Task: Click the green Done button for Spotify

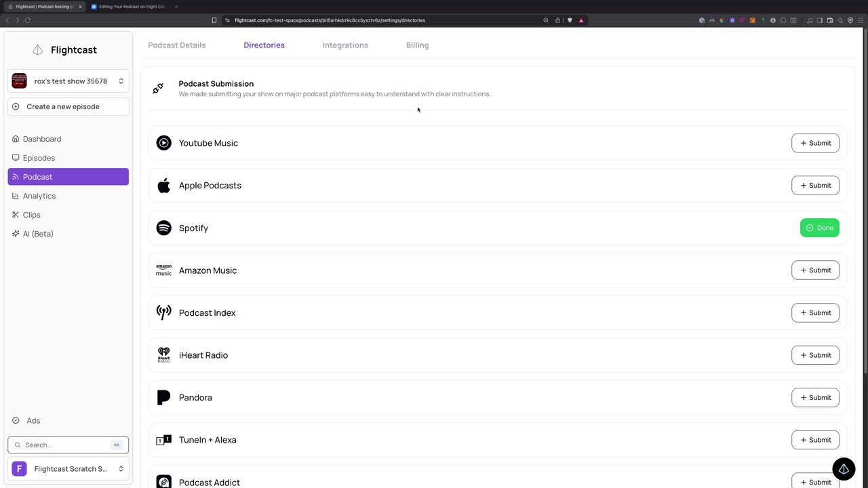Action: [x=819, y=228]
